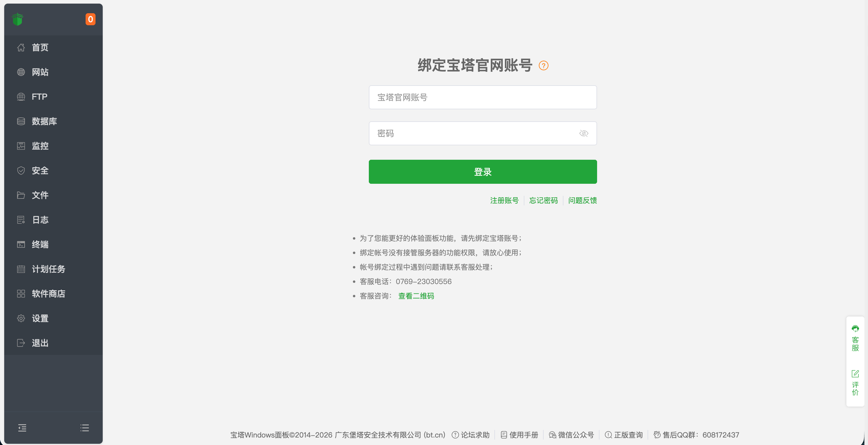The height and width of the screenshot is (445, 868).
Task: Click the shield icon beside 安全
Action: click(x=21, y=171)
